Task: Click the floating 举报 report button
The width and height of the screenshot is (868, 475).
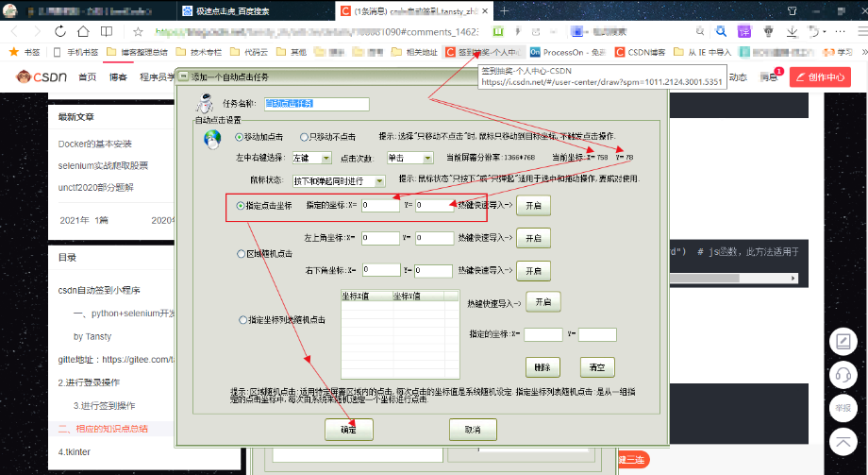Action: pos(843,408)
